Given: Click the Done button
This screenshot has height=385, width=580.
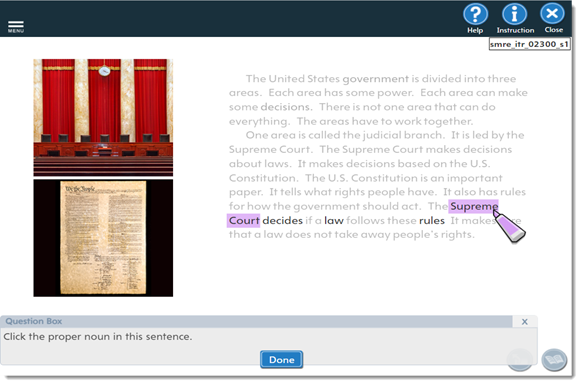Looking at the screenshot, I should pos(281,359).
